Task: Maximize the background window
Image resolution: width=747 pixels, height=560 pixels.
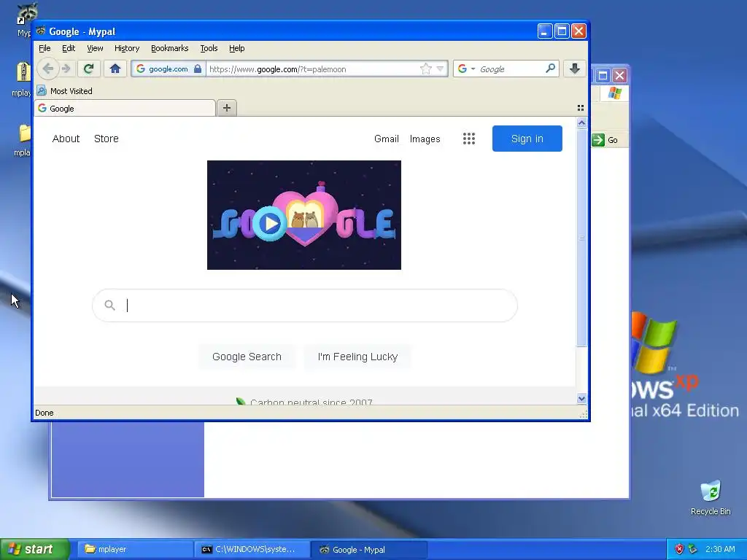Action: click(x=603, y=75)
